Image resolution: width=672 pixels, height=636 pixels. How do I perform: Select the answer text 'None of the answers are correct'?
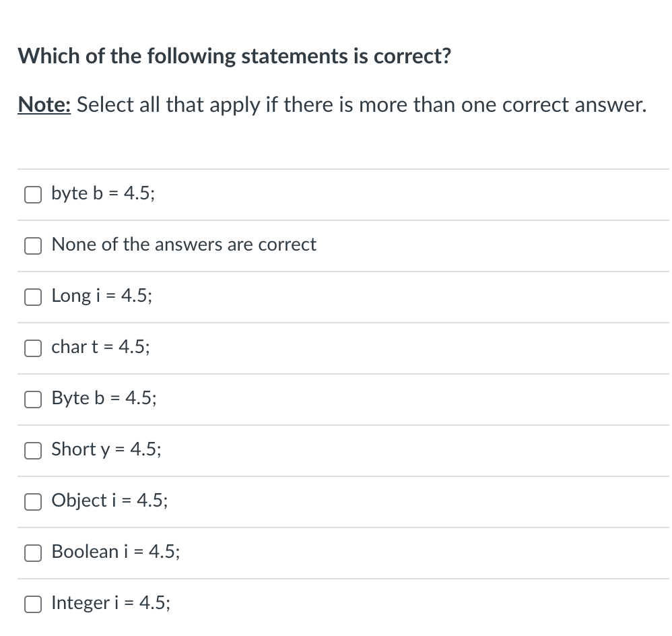(x=184, y=245)
